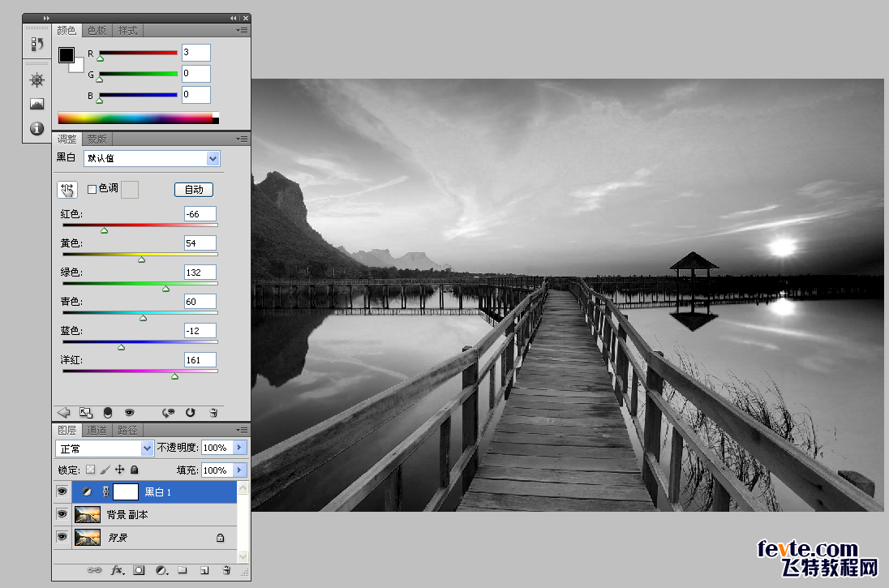Hide the 黑白 1 adjustment layer
This screenshot has width=889, height=588.
click(x=62, y=491)
